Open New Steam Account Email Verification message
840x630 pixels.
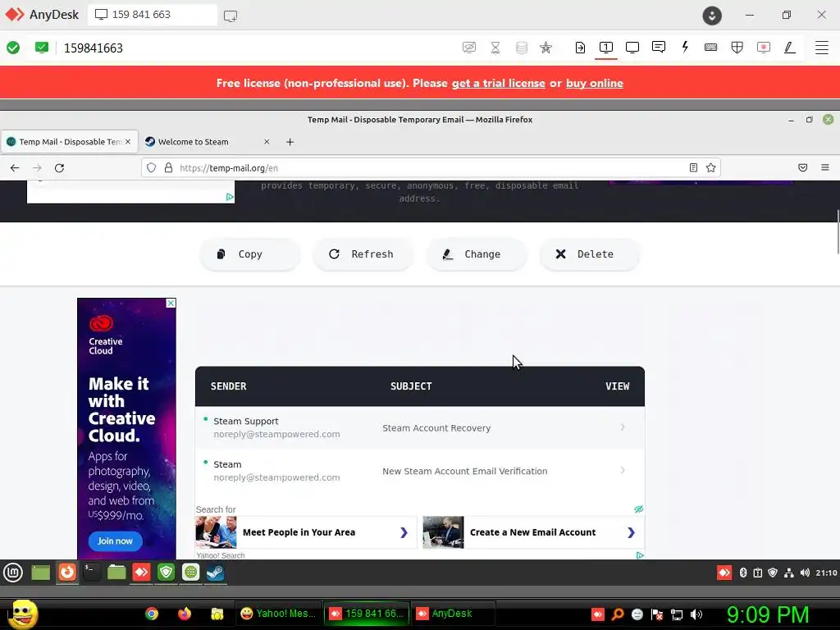[x=420, y=471]
